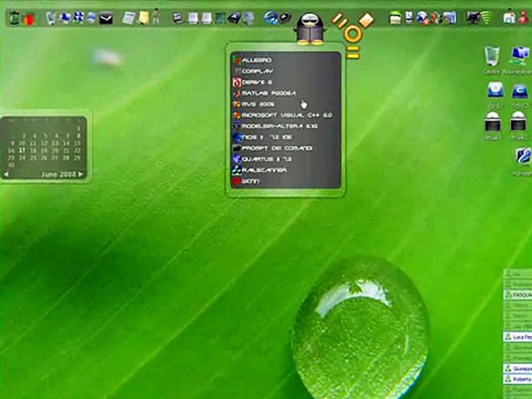Click the June 2008 calendar label

58,175
